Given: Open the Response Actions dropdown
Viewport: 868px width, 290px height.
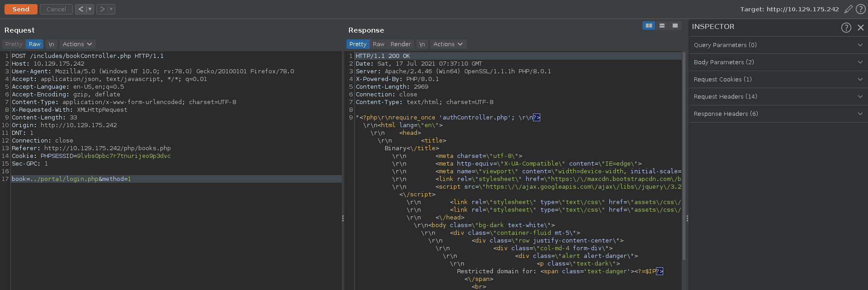Looking at the screenshot, I should point(448,44).
